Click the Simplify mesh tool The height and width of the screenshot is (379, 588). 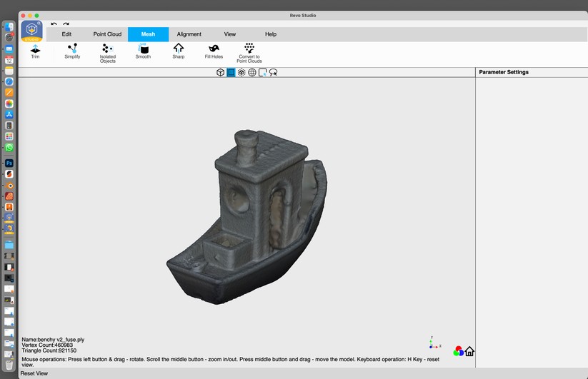[72, 51]
